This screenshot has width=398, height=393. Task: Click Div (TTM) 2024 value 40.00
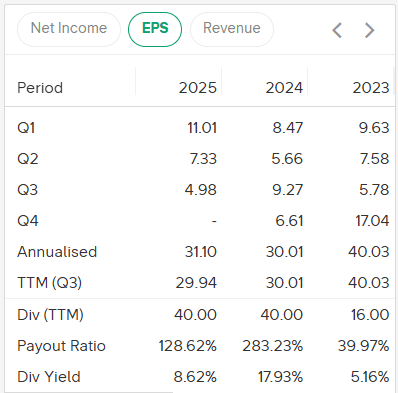pos(282,315)
